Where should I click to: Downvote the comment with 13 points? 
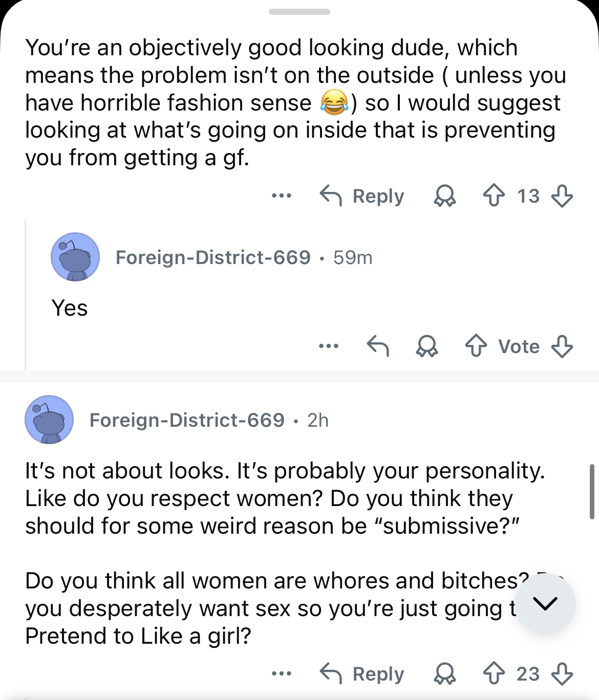(562, 196)
